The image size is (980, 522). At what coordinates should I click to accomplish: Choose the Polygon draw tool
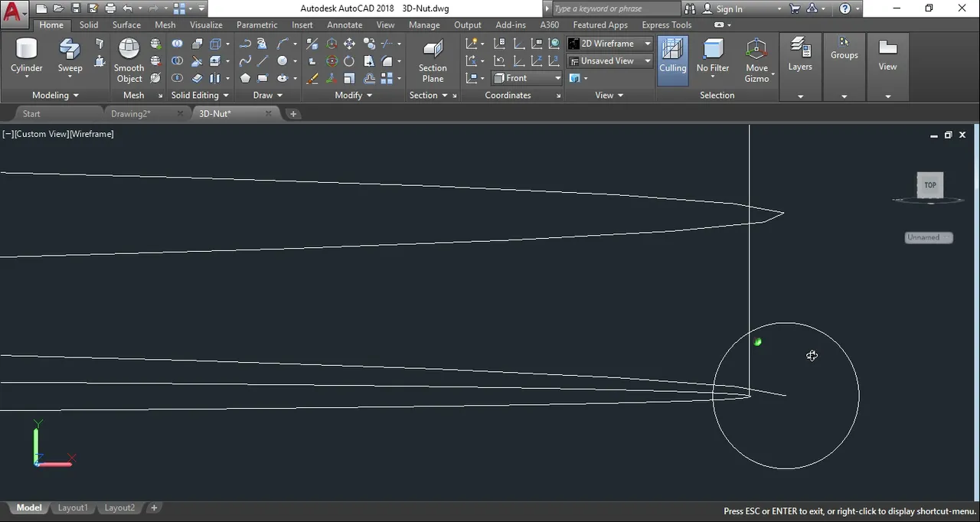point(245,78)
